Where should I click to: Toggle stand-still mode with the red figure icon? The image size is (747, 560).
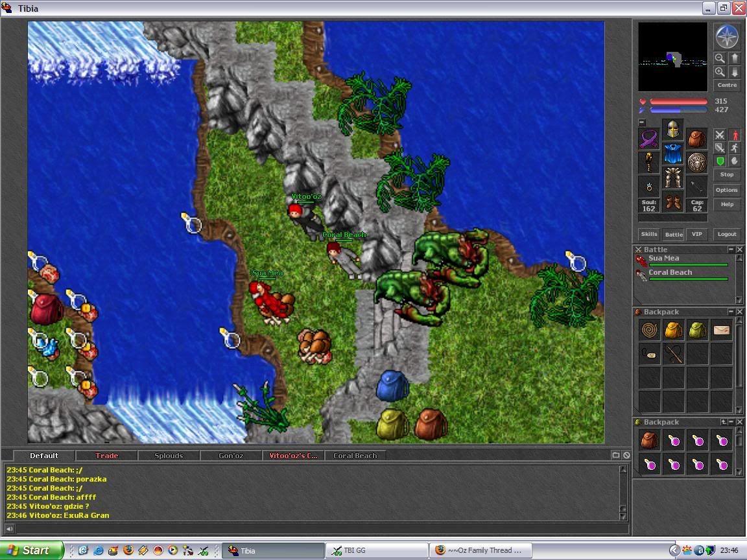(x=735, y=135)
